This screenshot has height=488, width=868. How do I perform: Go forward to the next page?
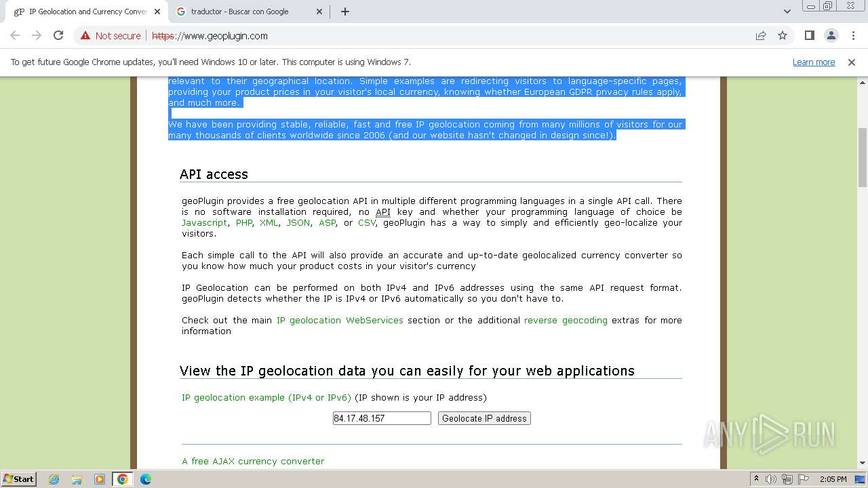click(x=37, y=35)
